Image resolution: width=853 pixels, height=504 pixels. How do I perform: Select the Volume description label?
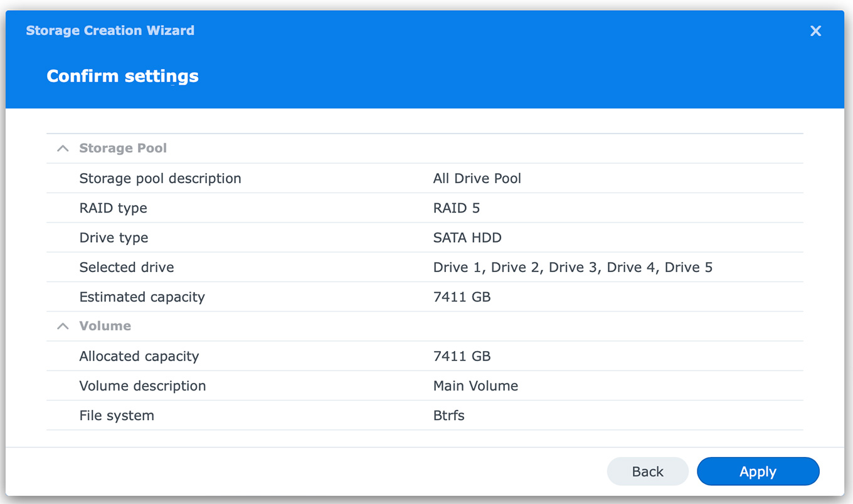click(x=142, y=386)
